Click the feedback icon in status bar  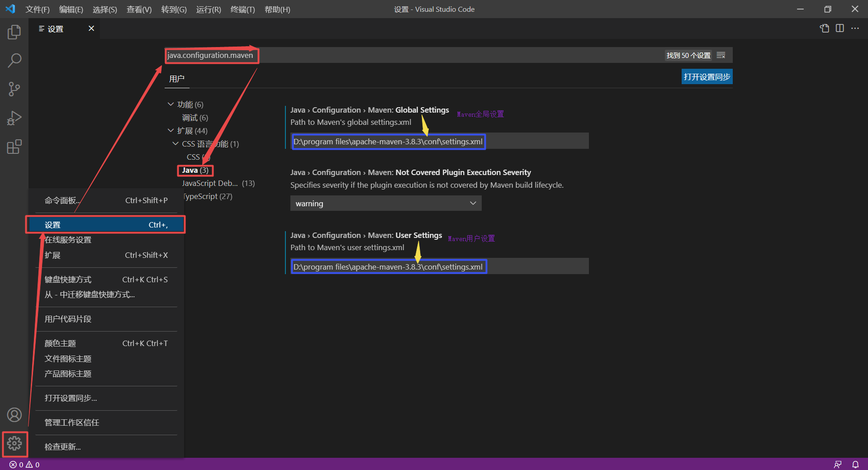(838, 465)
